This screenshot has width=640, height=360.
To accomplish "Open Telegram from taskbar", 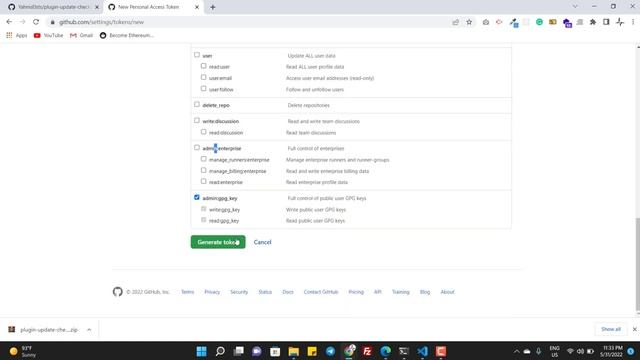I will pyautogui.click(x=330, y=351).
